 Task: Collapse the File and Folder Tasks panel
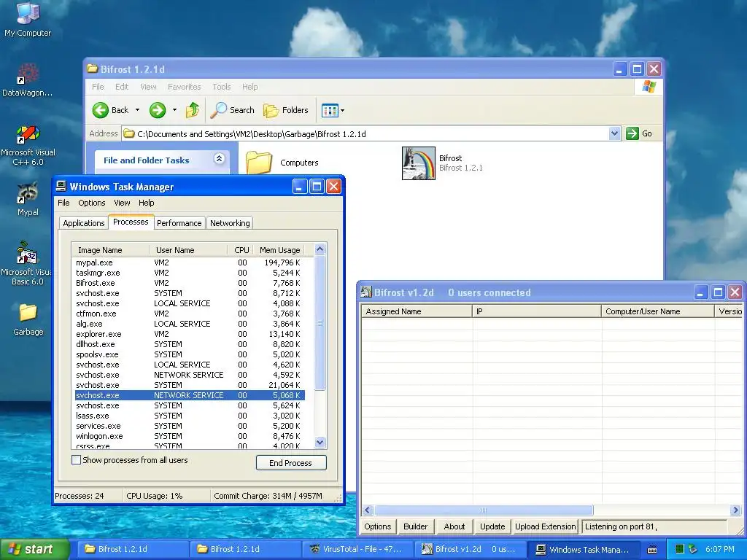[x=219, y=159]
